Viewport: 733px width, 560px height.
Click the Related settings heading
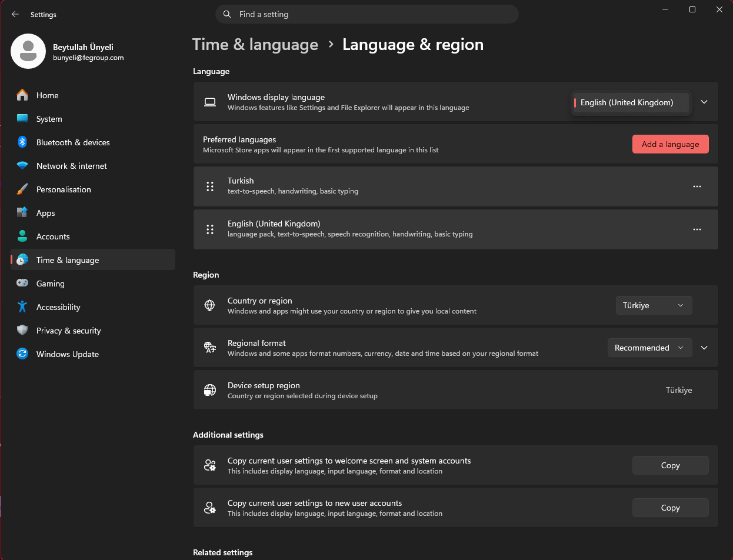223,552
